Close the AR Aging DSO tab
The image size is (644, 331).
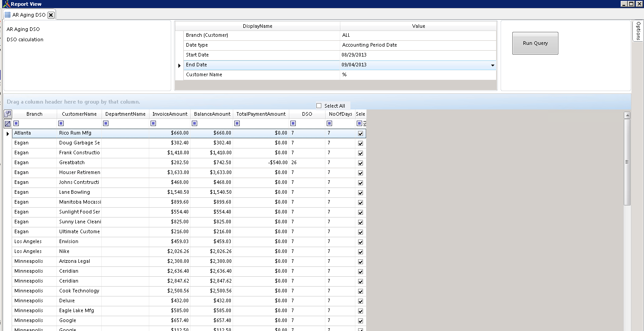[51, 15]
